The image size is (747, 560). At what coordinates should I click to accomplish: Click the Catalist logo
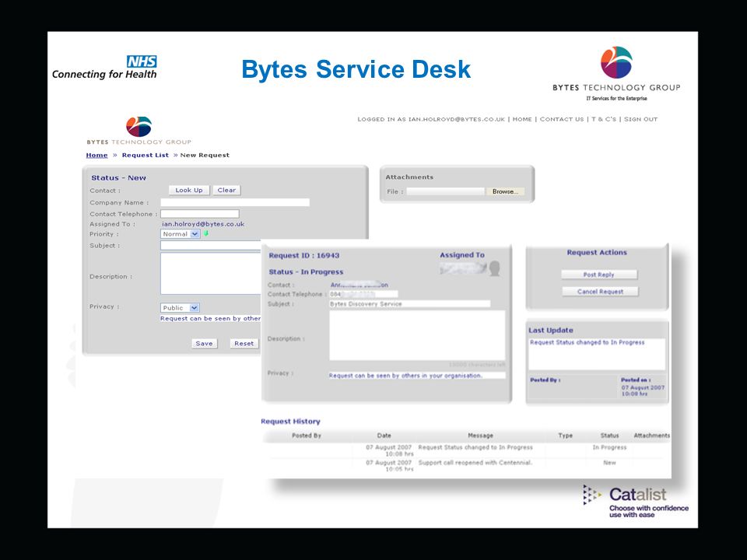(x=636, y=502)
